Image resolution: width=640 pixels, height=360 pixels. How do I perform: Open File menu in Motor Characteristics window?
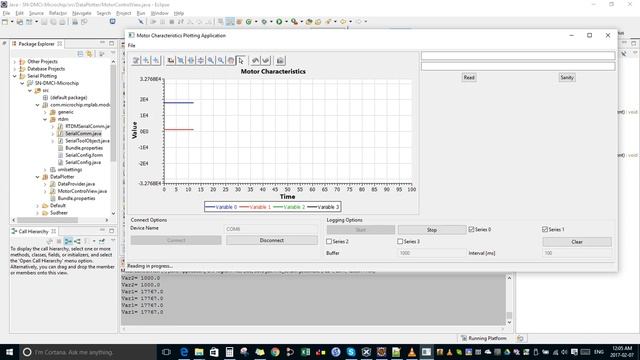(x=131, y=45)
